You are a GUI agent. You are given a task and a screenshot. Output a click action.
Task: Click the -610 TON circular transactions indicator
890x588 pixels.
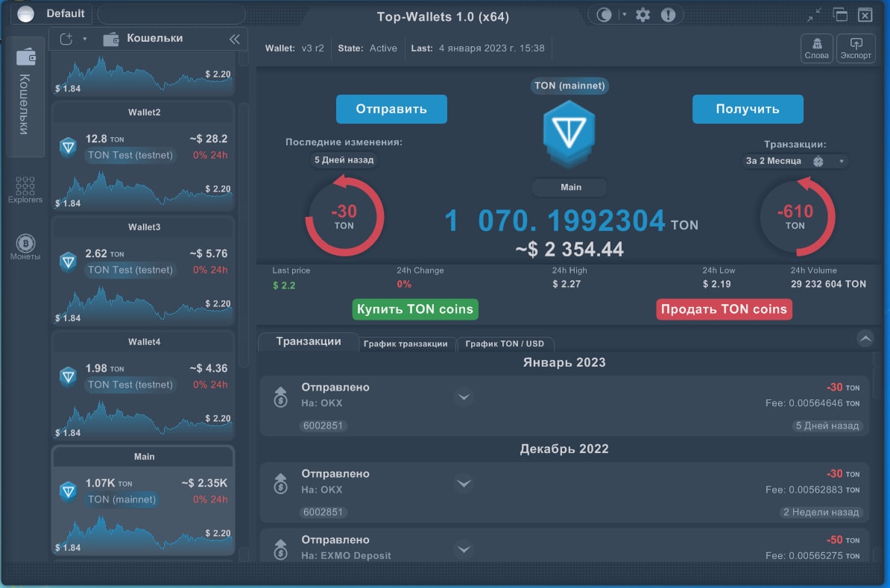pyautogui.click(x=795, y=217)
